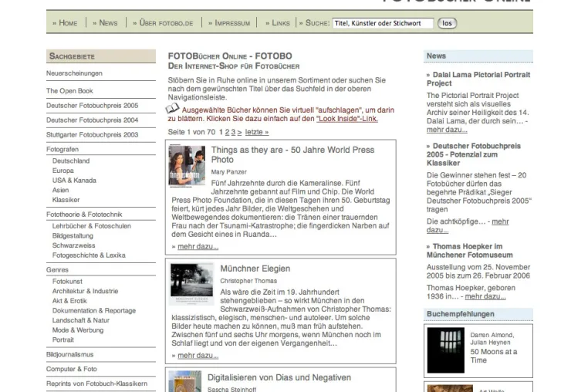Click author name Sascha Steinhoff

231,390
